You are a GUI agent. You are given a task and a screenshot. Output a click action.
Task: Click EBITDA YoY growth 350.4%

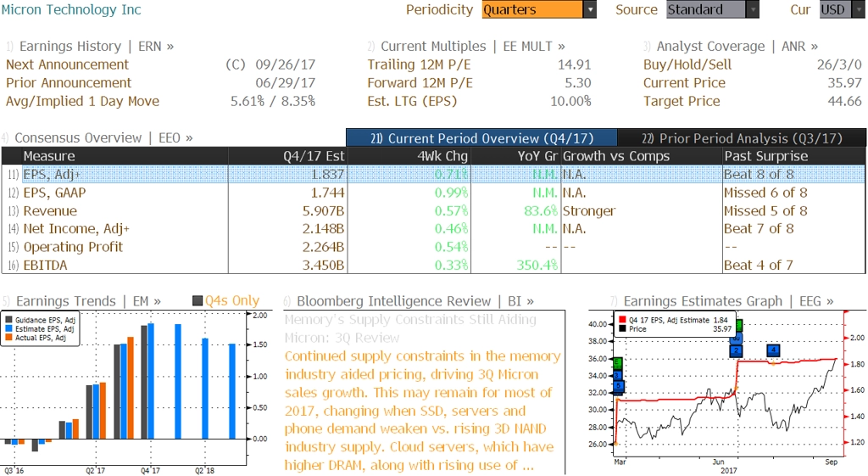click(537, 265)
